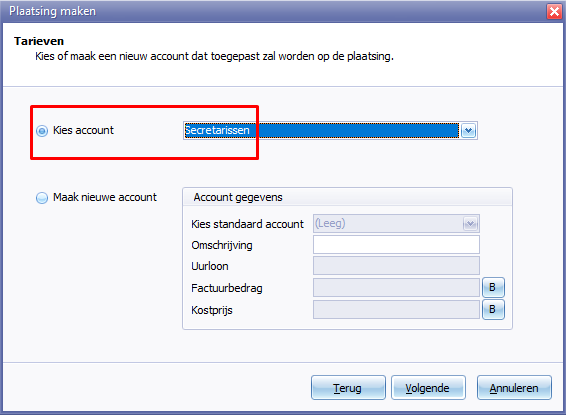Go back with the Terug button
The height and width of the screenshot is (415, 566).
[x=348, y=388]
